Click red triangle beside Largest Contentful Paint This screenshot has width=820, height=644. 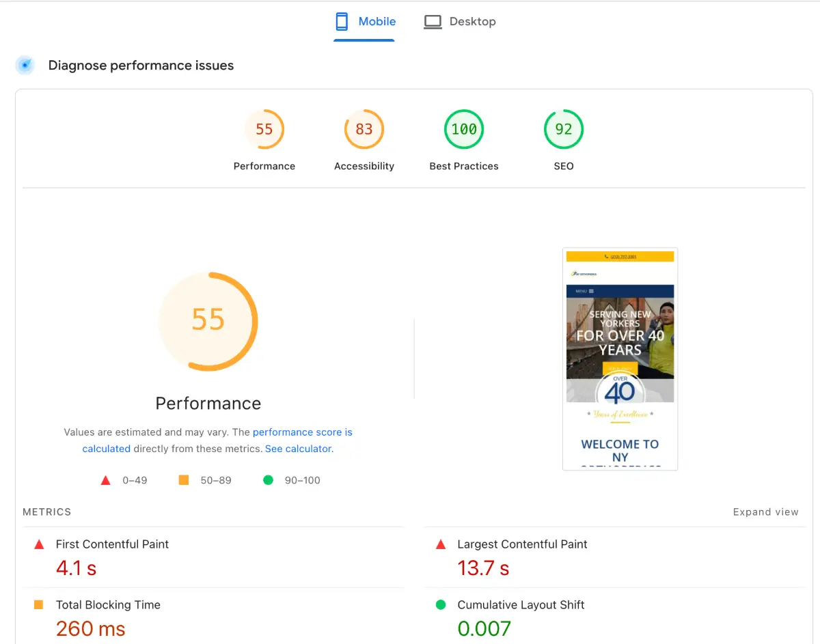click(441, 544)
